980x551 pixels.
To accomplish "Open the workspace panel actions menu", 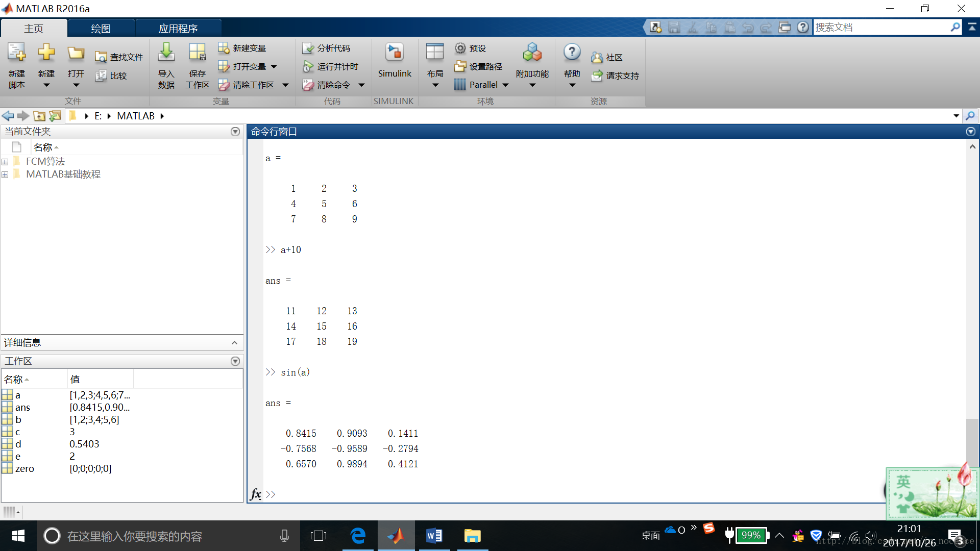I will pos(235,361).
